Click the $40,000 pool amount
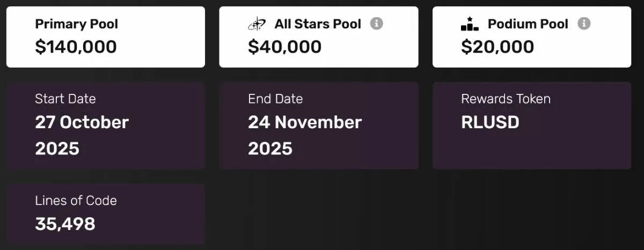The width and height of the screenshot is (644, 250). 284,47
